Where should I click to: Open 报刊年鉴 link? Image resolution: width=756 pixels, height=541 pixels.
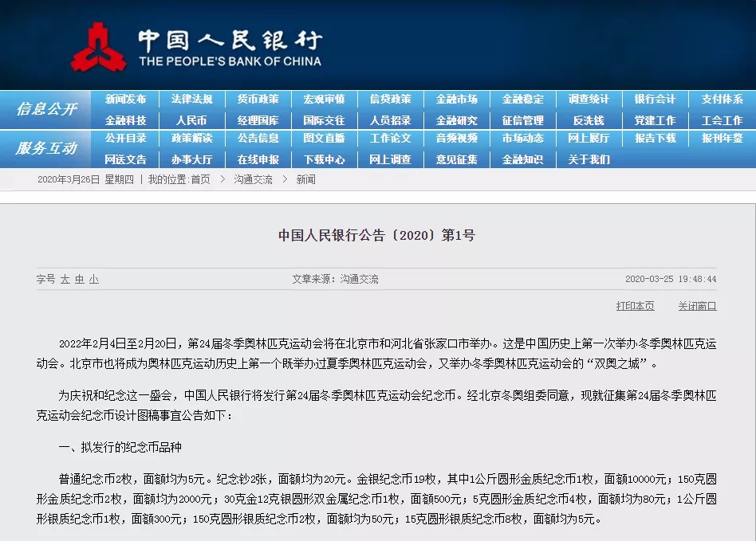722,139
